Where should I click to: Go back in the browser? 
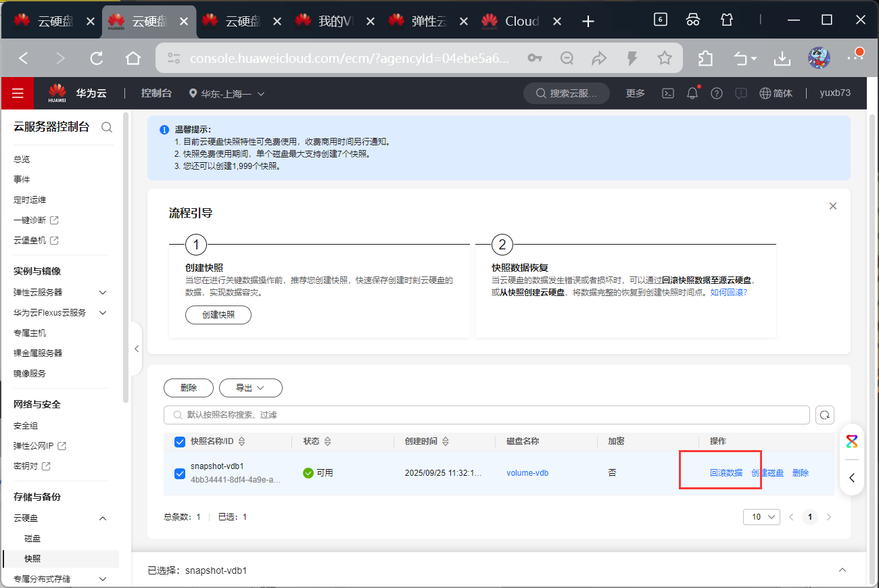tap(24, 58)
